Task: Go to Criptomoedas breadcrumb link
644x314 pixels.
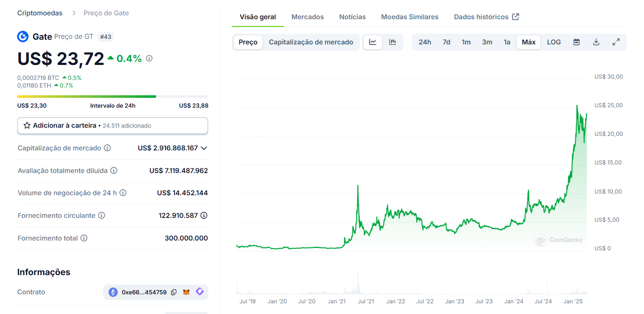Action: coord(40,13)
